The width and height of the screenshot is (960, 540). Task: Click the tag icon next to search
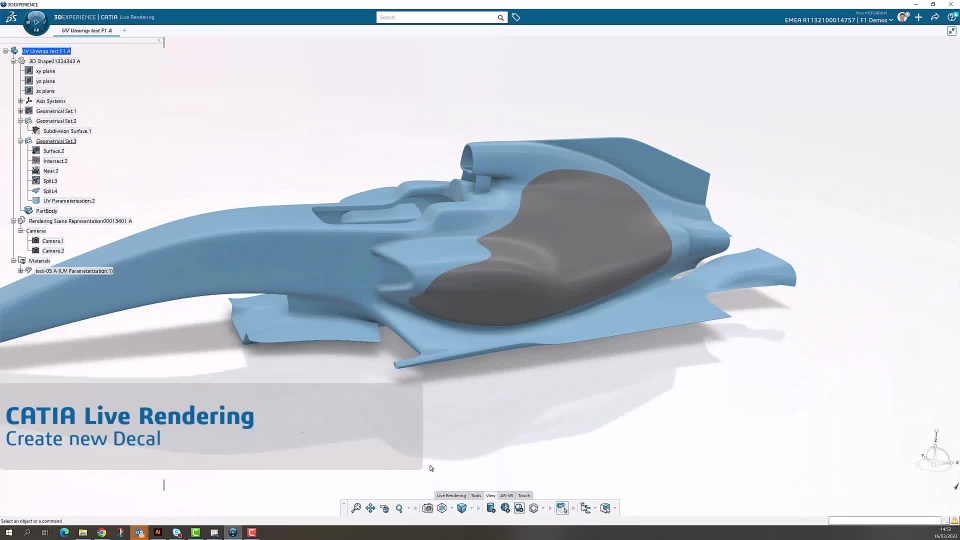[x=516, y=17]
